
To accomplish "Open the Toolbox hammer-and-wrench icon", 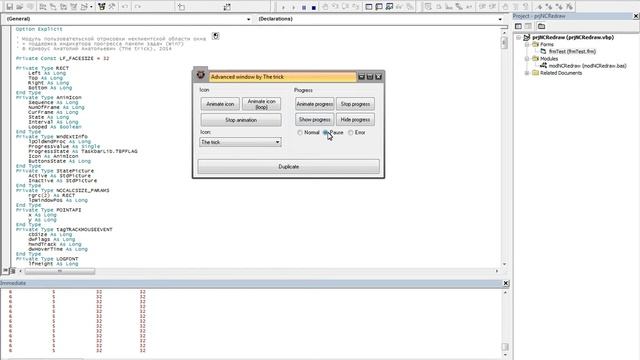I will tap(112, 7).
